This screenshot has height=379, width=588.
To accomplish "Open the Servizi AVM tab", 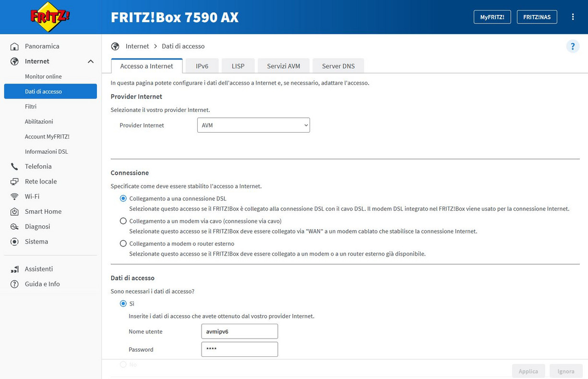I will pyautogui.click(x=284, y=66).
